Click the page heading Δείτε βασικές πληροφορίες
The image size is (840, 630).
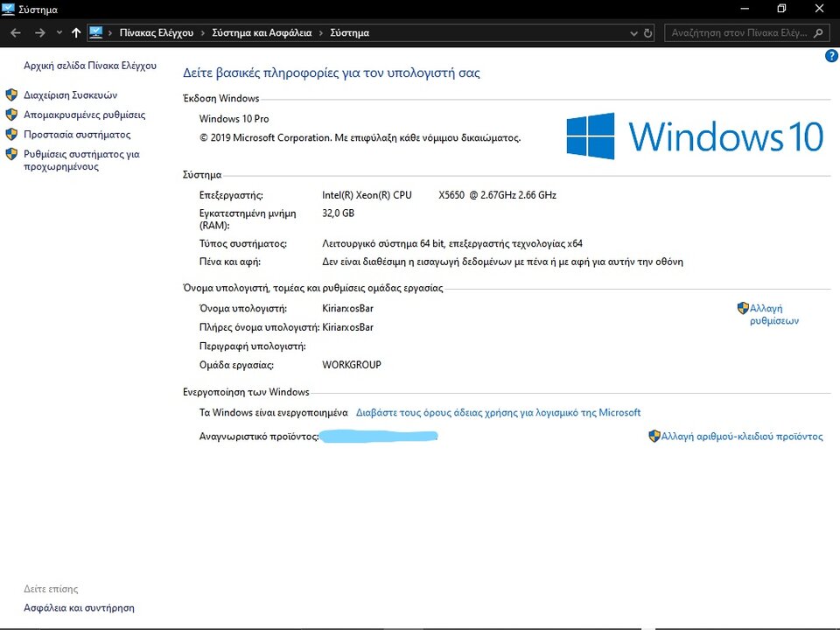(x=331, y=73)
